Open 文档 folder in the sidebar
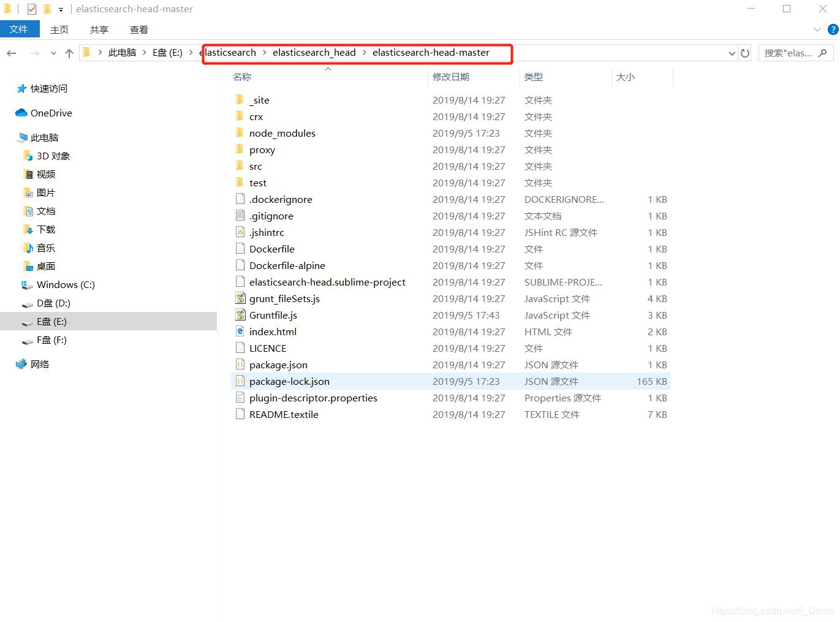The image size is (840, 622). (x=46, y=211)
